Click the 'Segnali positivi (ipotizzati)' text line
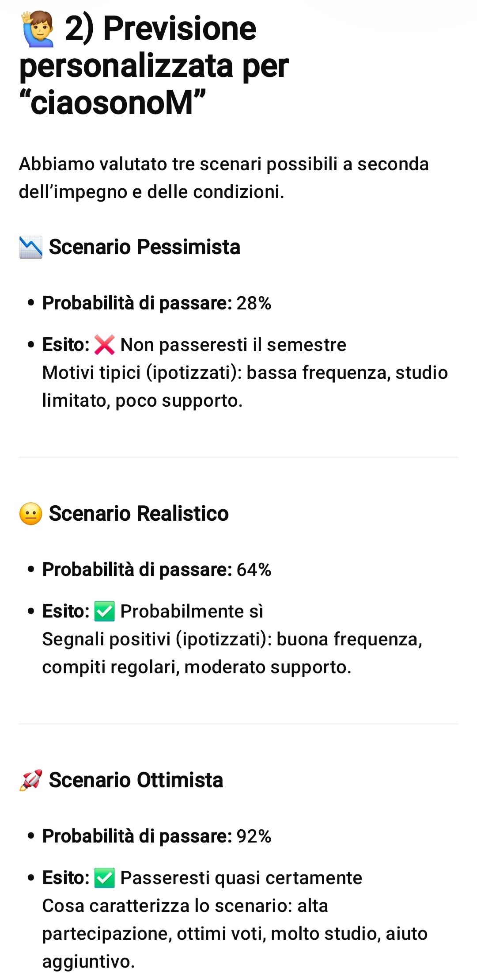Viewport: 477px width, 980px height. 232,639
